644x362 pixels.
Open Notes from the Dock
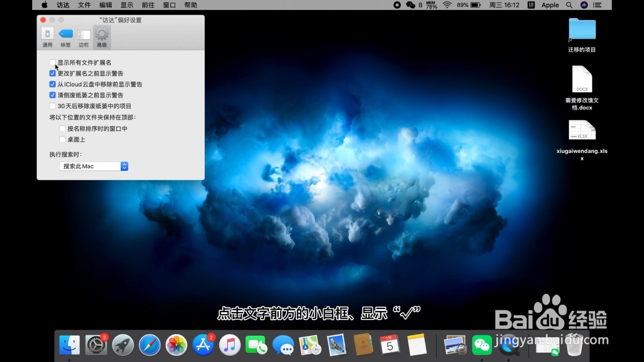click(x=417, y=345)
